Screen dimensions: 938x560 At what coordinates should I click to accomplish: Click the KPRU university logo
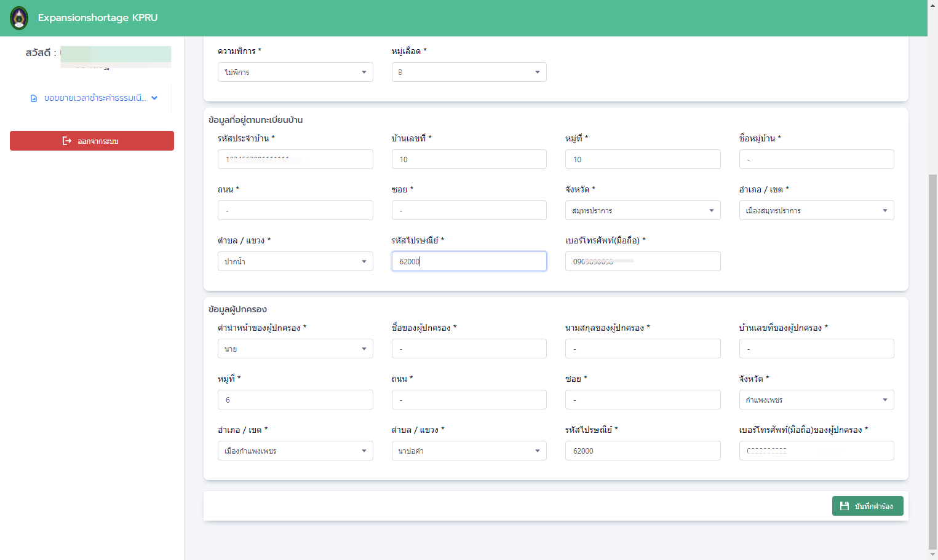click(19, 18)
